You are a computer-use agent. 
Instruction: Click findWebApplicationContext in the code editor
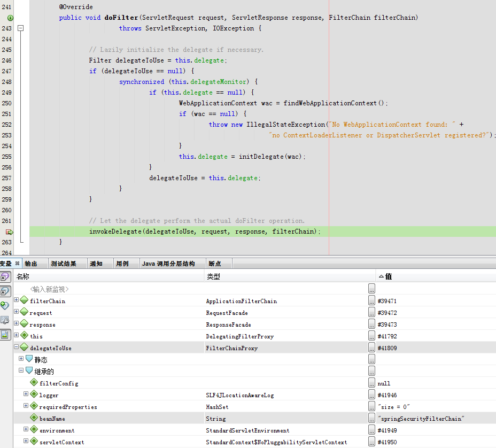pyautogui.click(x=330, y=103)
